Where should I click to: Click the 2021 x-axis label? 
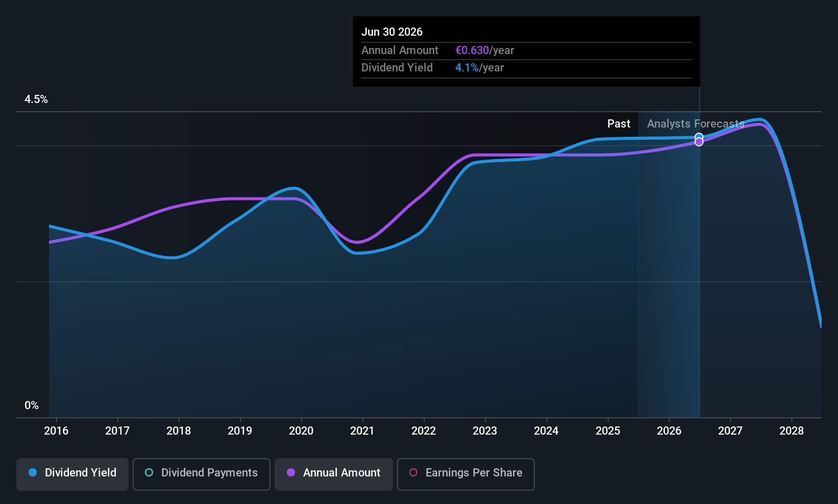(362, 431)
